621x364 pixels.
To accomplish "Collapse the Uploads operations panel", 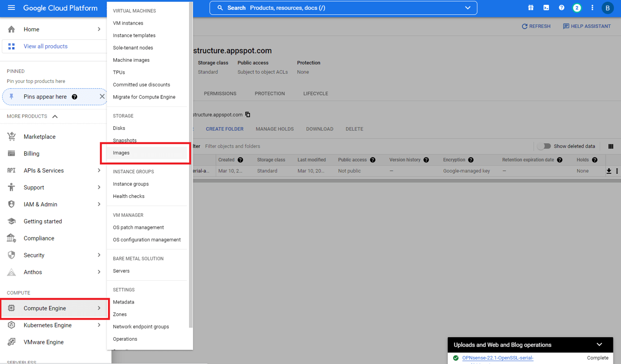I will (x=599, y=345).
